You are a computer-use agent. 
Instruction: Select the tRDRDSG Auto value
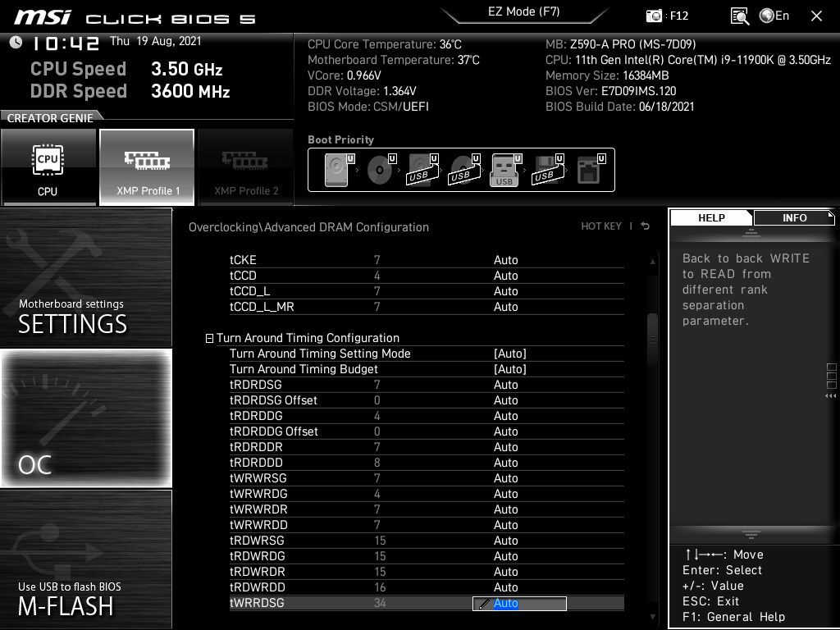click(505, 385)
